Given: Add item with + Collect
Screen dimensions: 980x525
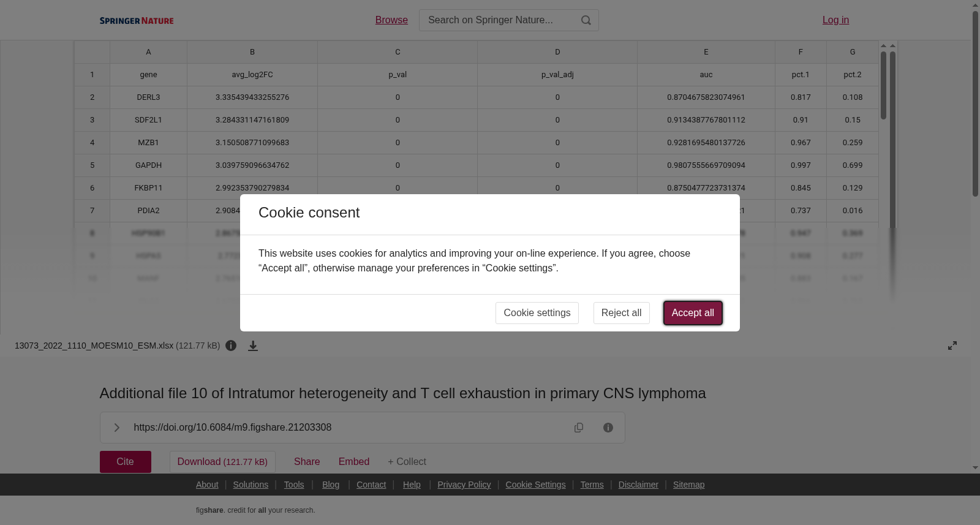Looking at the screenshot, I should pos(407,462).
